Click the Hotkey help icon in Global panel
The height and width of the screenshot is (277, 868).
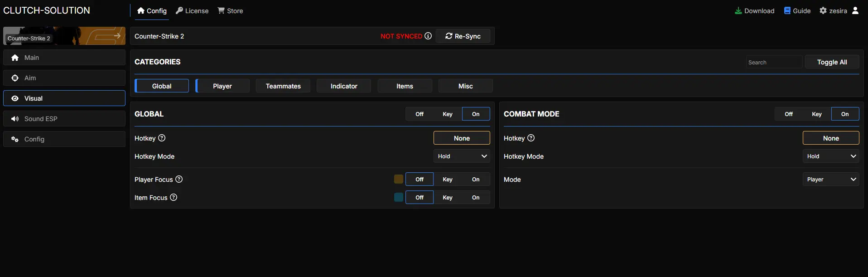tap(162, 138)
